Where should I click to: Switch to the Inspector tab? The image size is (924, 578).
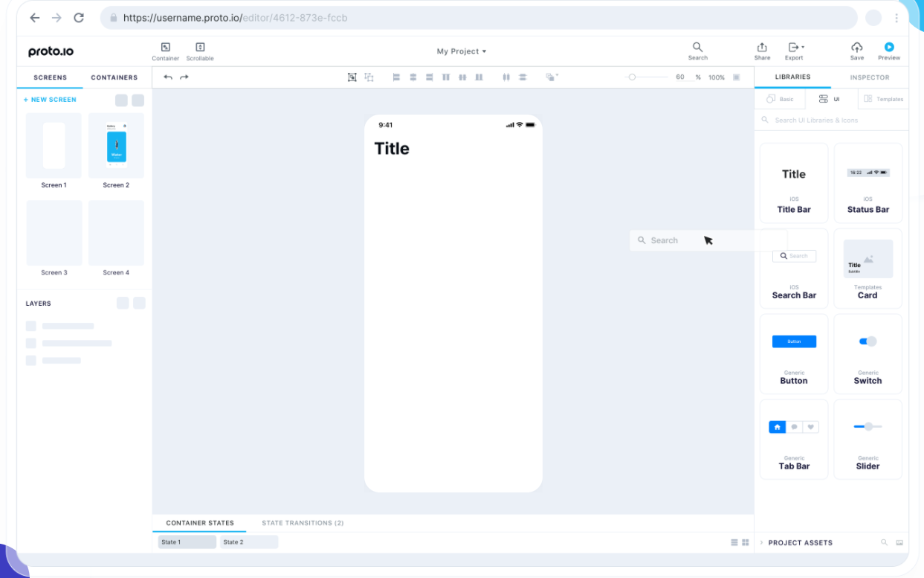tap(870, 77)
